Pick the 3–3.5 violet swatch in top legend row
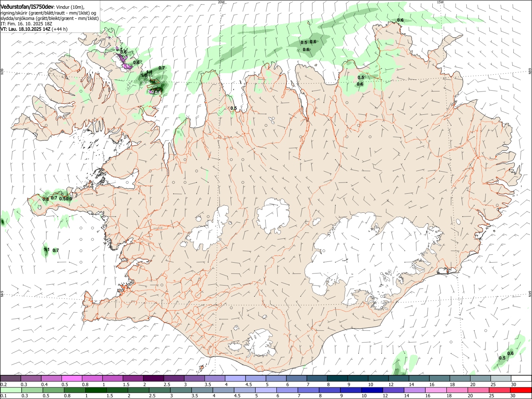Viewport: 532px width, 399px height. [194, 378]
